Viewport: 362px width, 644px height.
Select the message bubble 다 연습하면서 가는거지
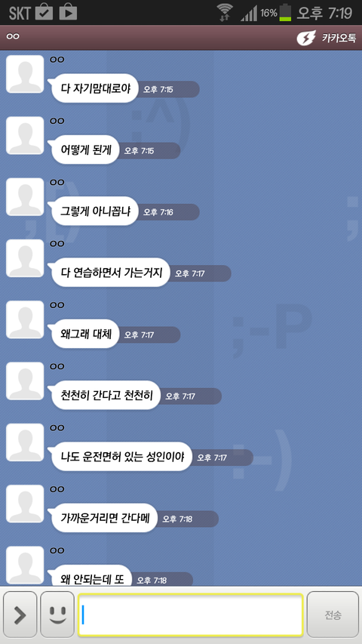(109, 273)
